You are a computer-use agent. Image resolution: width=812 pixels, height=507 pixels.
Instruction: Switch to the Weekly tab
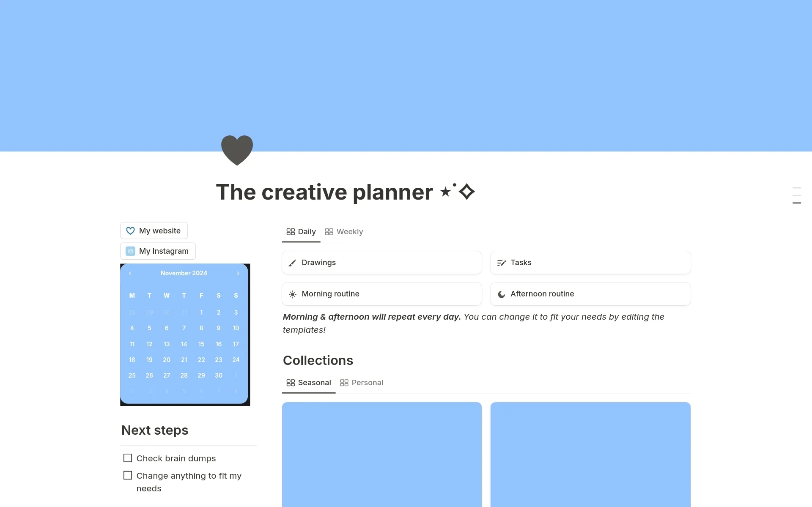pyautogui.click(x=344, y=231)
